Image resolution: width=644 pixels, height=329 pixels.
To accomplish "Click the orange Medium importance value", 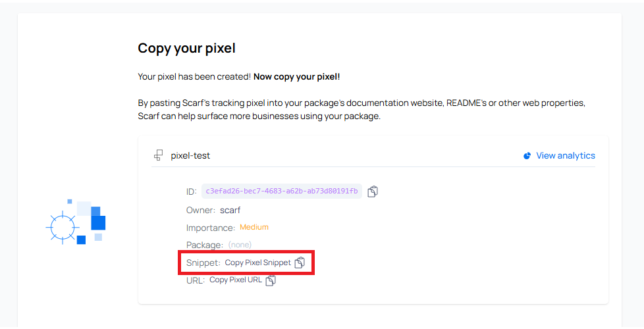I will tap(254, 227).
